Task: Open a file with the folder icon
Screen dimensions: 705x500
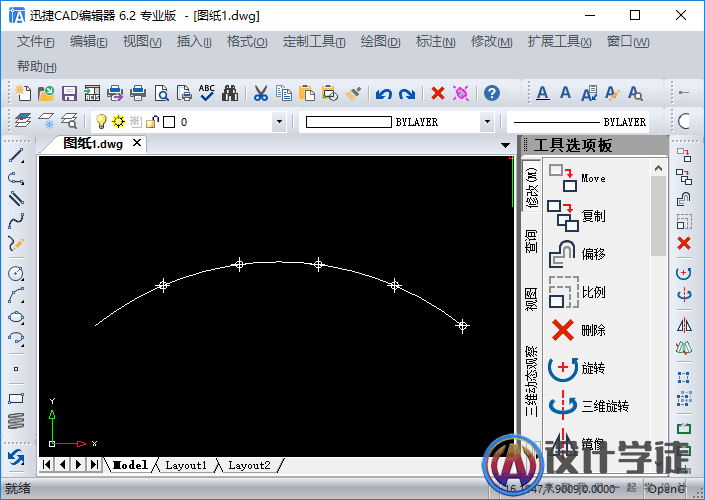Action: tap(46, 93)
